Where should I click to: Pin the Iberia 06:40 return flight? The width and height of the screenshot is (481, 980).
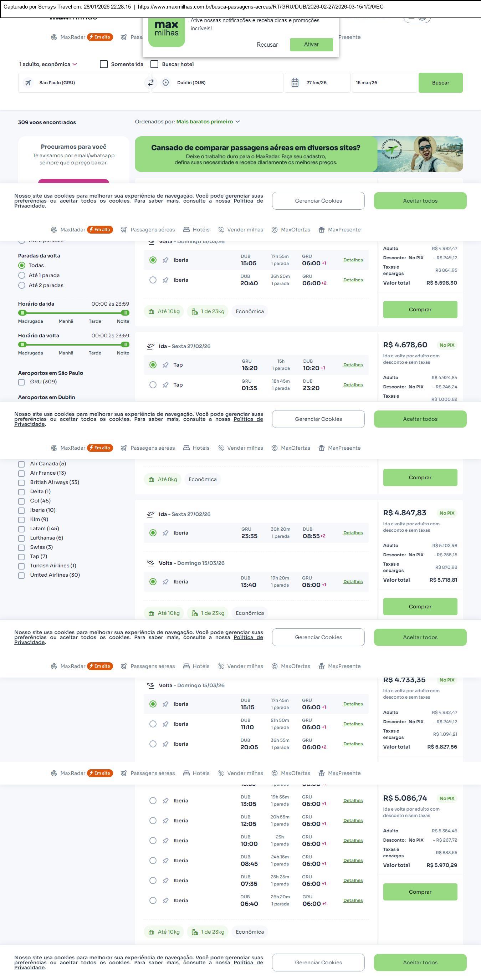point(165,900)
